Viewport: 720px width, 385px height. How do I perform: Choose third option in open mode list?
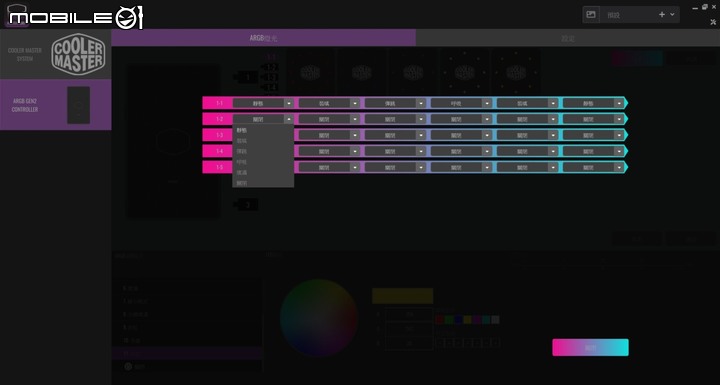point(263,152)
